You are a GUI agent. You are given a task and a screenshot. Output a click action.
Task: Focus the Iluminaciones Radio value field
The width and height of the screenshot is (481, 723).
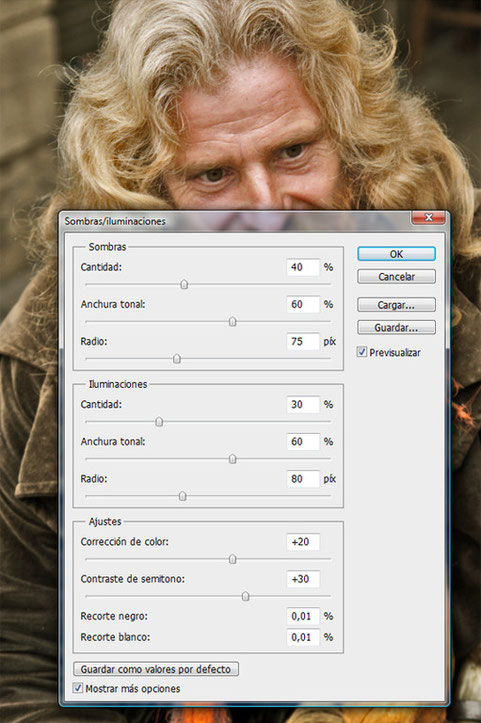coord(303,479)
